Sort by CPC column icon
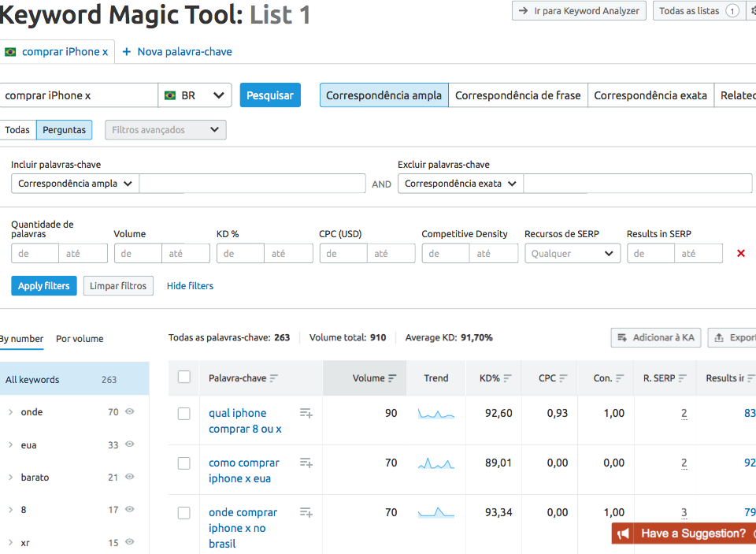The width and height of the screenshot is (756, 554). pos(563,378)
